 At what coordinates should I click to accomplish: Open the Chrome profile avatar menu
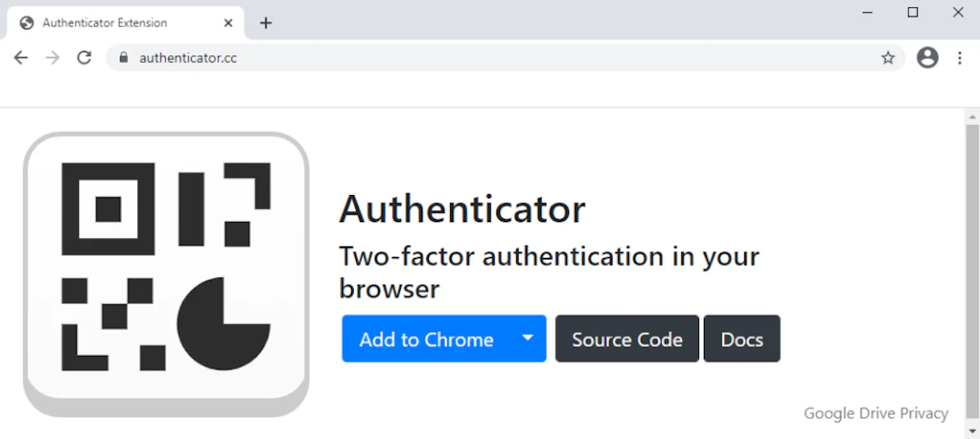[928, 57]
